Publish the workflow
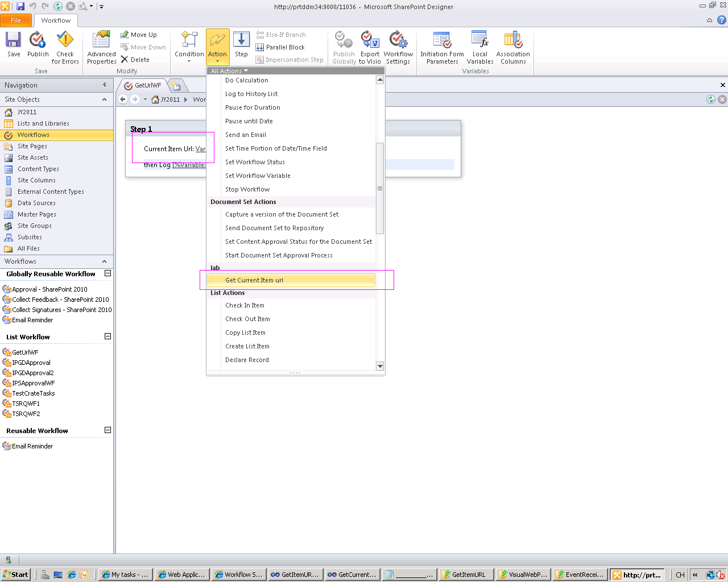 click(38, 44)
